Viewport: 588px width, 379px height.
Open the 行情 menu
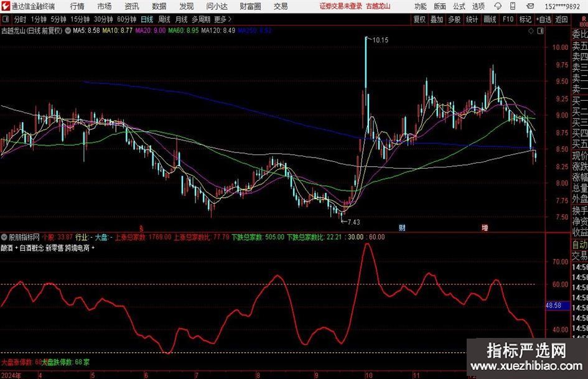coord(77,6)
